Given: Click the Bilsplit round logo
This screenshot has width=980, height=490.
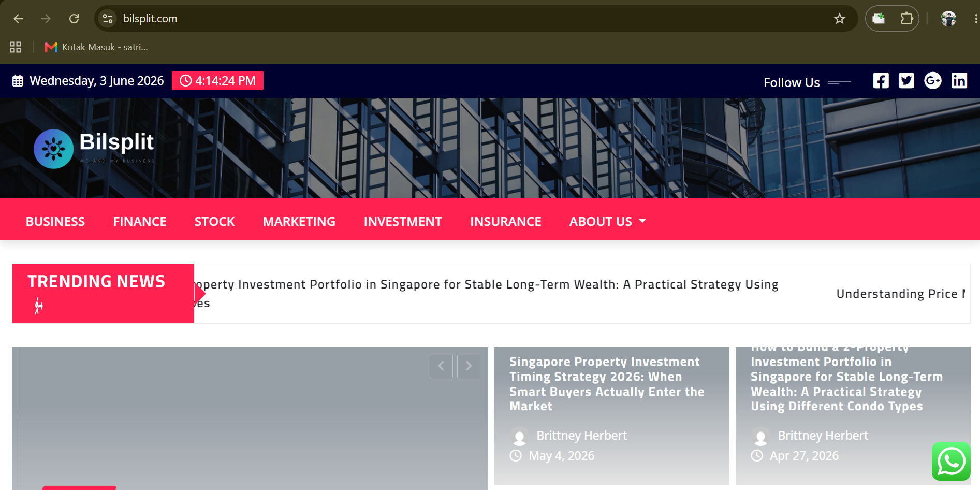Looking at the screenshot, I should pyautogui.click(x=53, y=149).
